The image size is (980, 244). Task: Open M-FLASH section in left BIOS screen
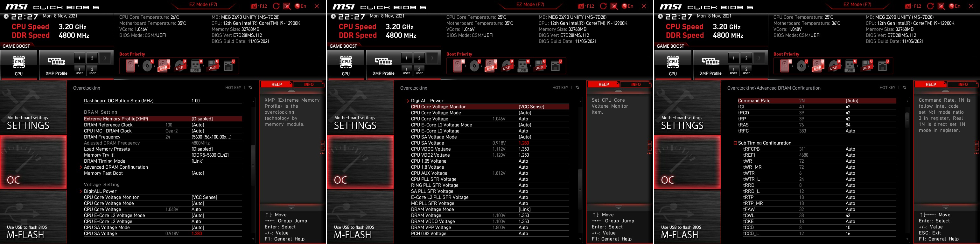coord(33,217)
